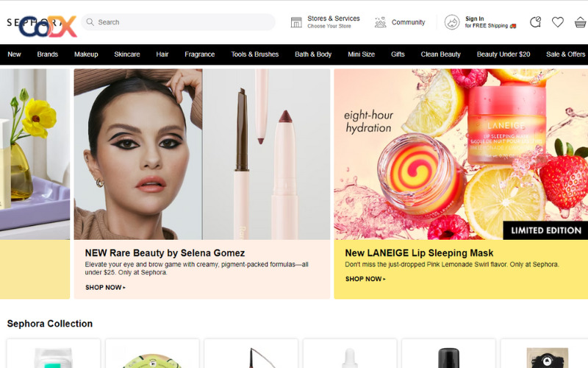
Task: Click the Sign In avatar icon
Action: pos(452,22)
